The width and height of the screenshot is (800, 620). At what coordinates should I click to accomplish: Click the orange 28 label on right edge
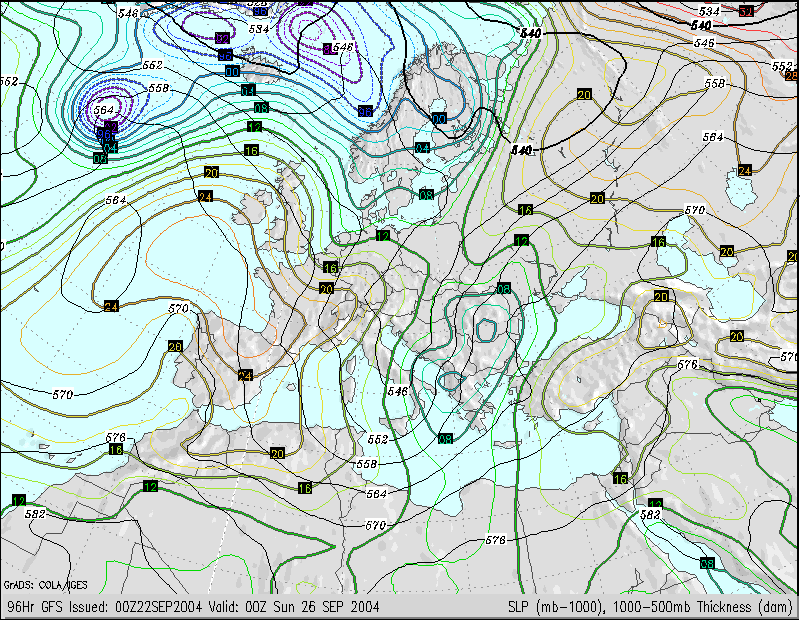click(x=792, y=76)
